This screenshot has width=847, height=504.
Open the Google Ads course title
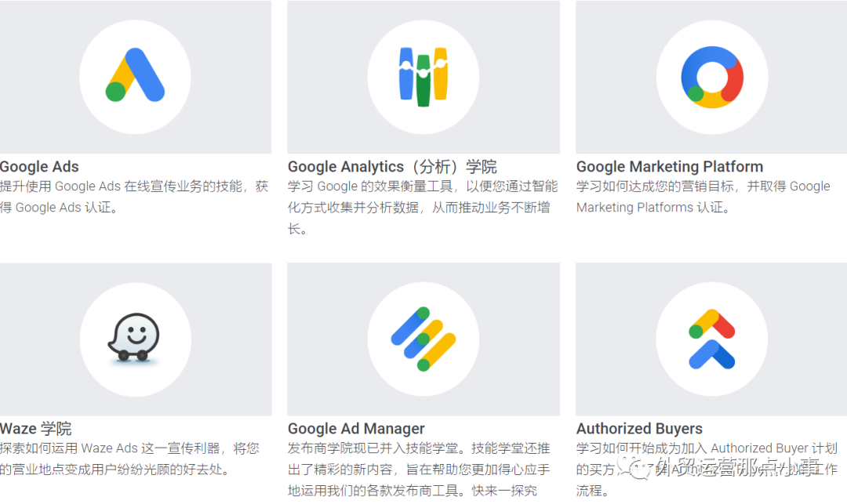39,166
